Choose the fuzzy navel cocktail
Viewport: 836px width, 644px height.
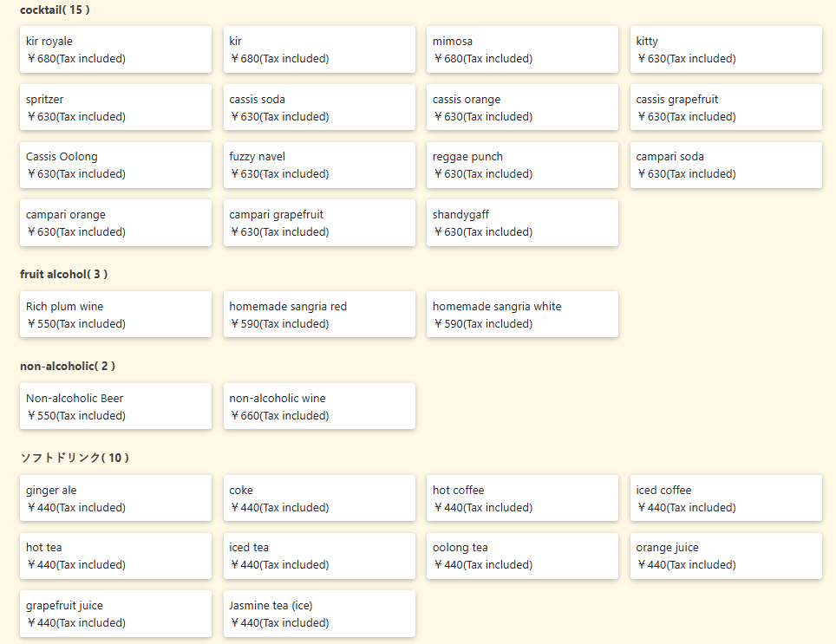319,165
